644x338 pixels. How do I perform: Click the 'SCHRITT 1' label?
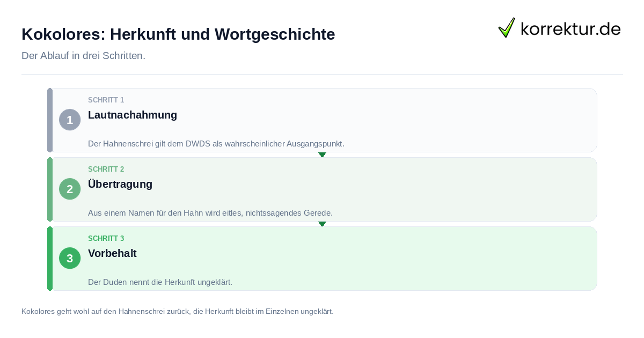(106, 100)
